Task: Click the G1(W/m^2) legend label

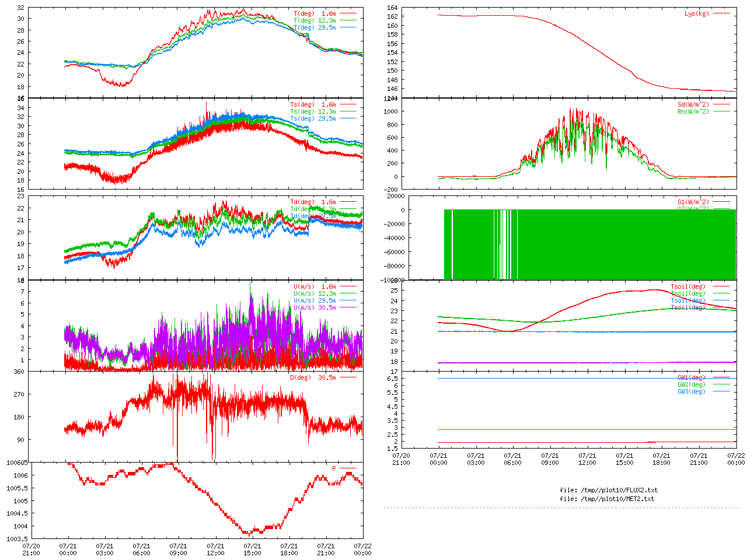Action: coord(693,202)
